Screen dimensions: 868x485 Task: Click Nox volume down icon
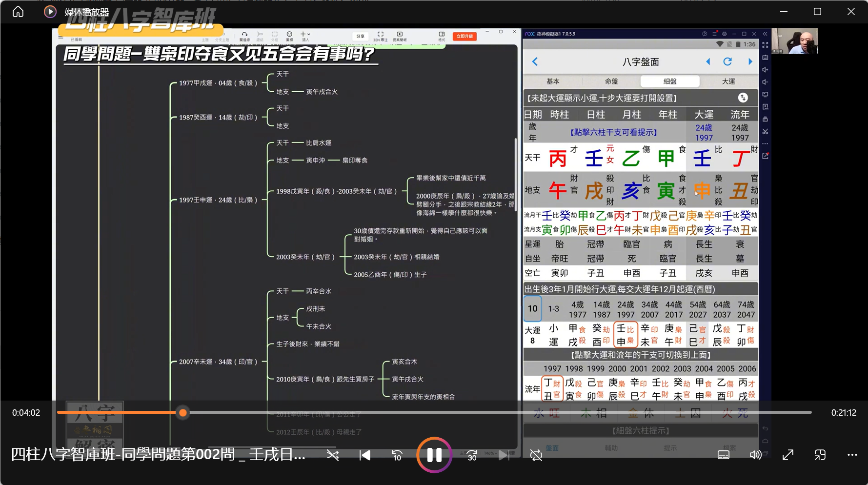[765, 82]
